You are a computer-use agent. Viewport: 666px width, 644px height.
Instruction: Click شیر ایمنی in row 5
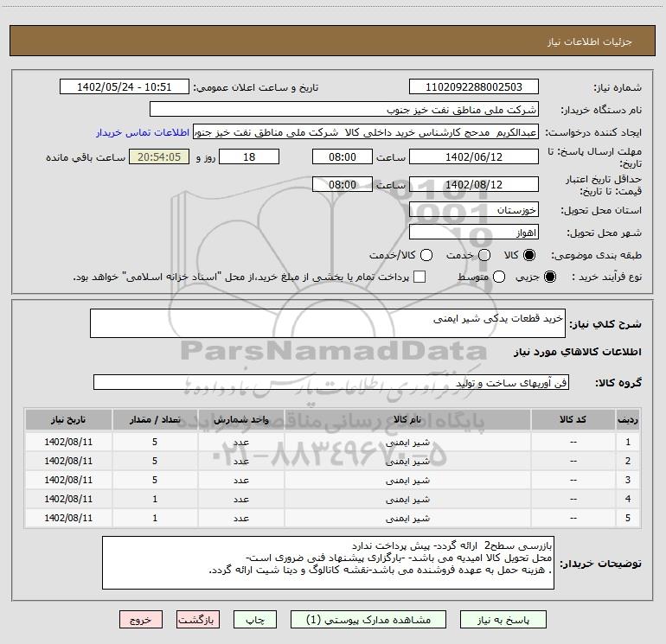[407, 518]
